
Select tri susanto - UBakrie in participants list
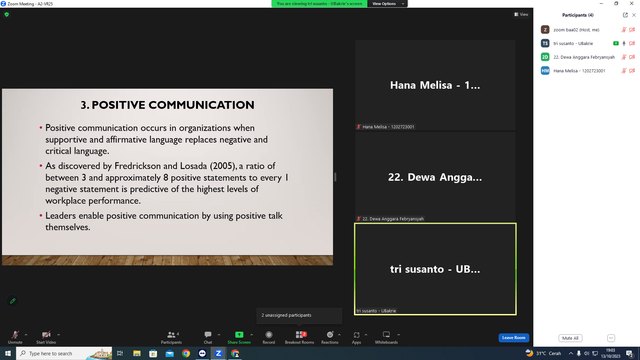point(587,43)
